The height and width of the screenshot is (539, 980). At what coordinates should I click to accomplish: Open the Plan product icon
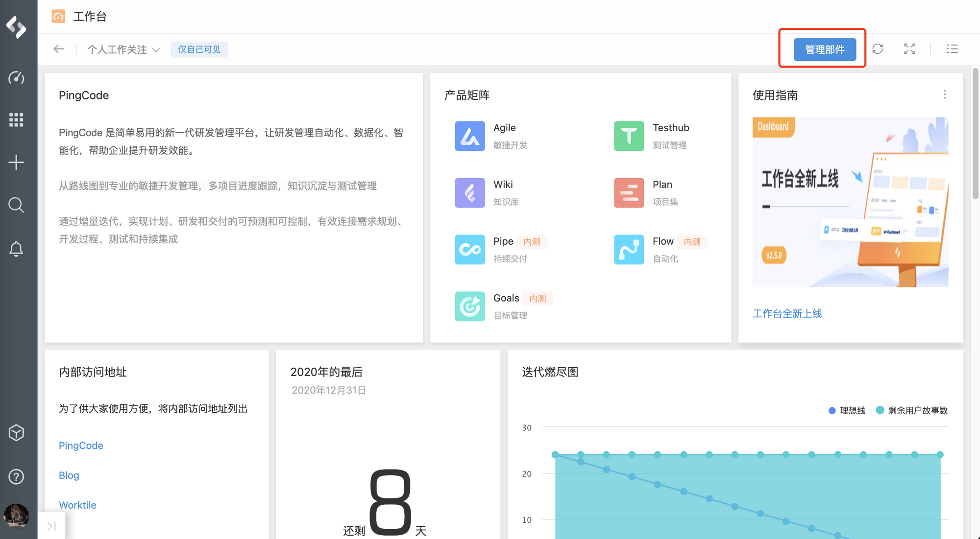tap(629, 193)
